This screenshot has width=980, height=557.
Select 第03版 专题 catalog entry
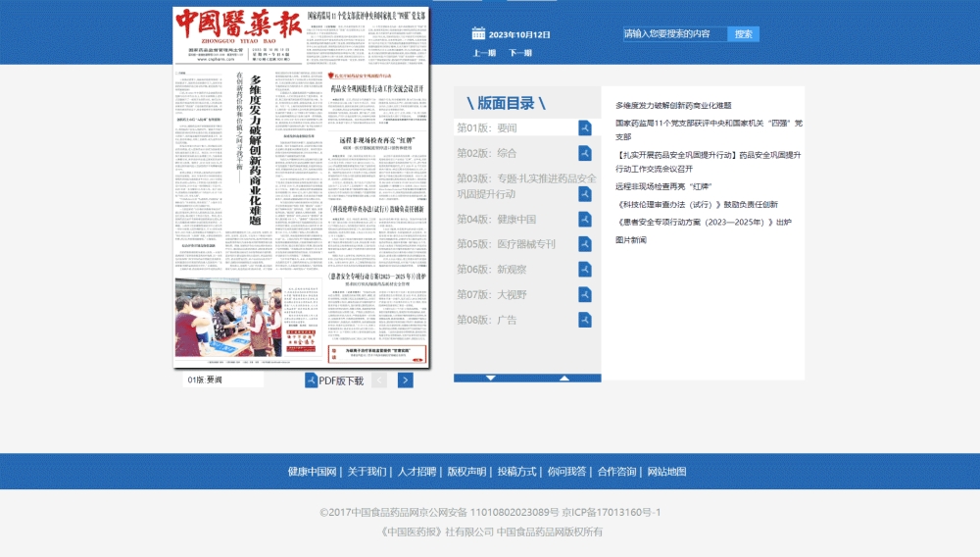[526, 186]
